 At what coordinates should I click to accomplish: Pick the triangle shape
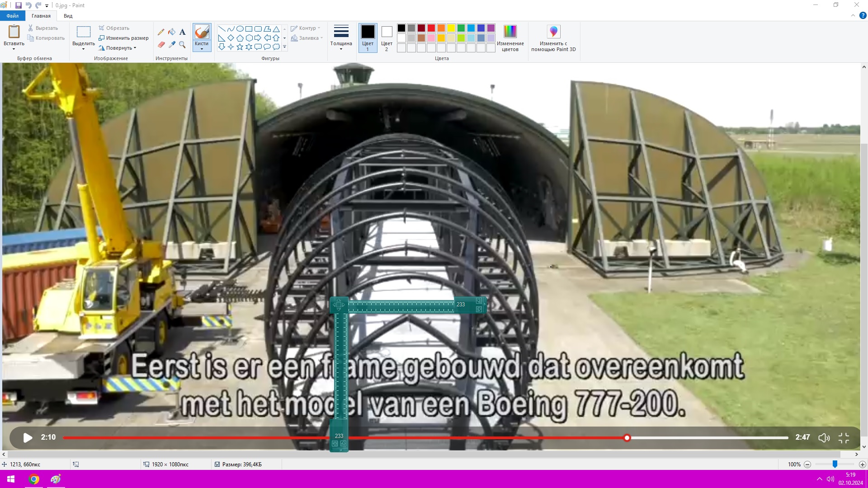point(276,29)
